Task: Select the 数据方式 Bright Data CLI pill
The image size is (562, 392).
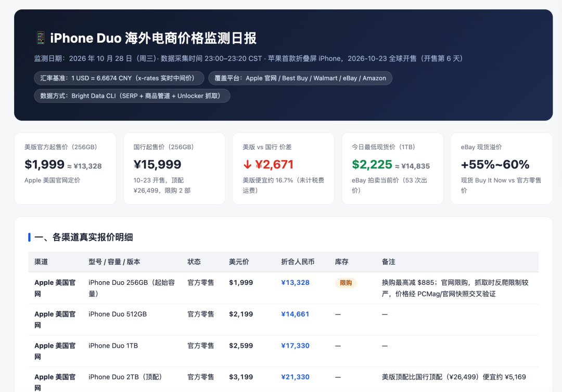Action: tap(132, 96)
